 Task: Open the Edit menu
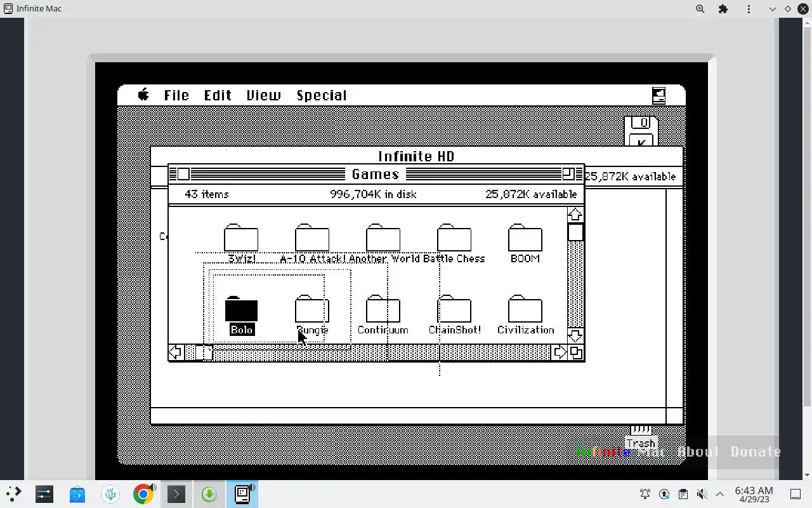click(x=218, y=95)
